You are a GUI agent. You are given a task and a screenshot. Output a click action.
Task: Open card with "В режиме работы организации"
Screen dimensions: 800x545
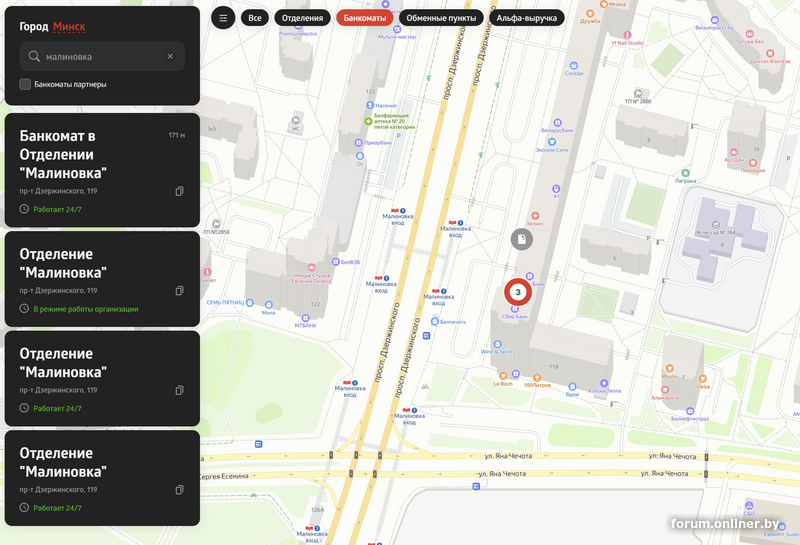point(102,279)
